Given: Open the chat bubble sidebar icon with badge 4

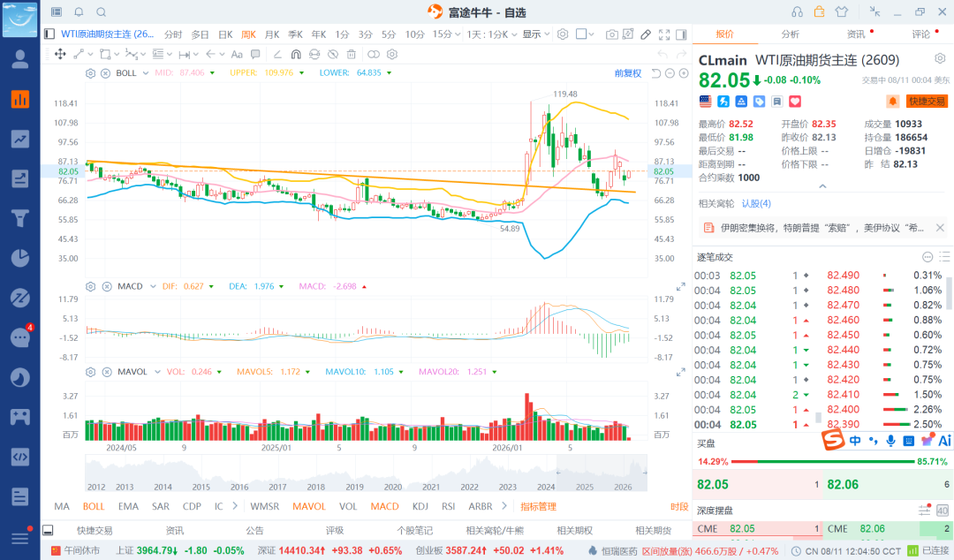Looking at the screenshot, I should coord(20,337).
